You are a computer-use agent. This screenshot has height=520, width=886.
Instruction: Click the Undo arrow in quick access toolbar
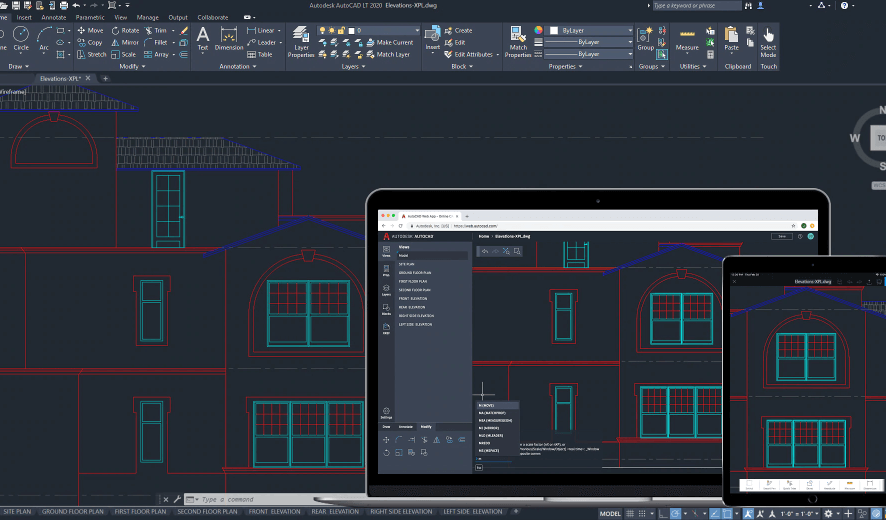(76, 5)
